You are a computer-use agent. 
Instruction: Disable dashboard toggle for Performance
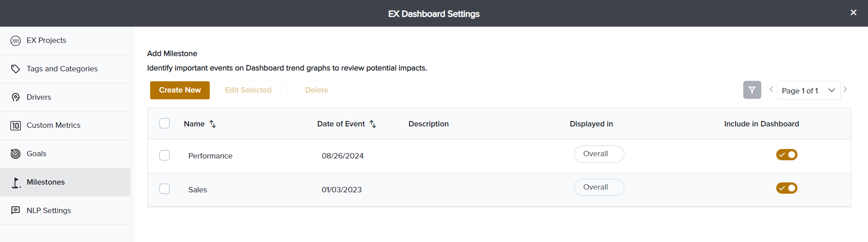point(787,155)
